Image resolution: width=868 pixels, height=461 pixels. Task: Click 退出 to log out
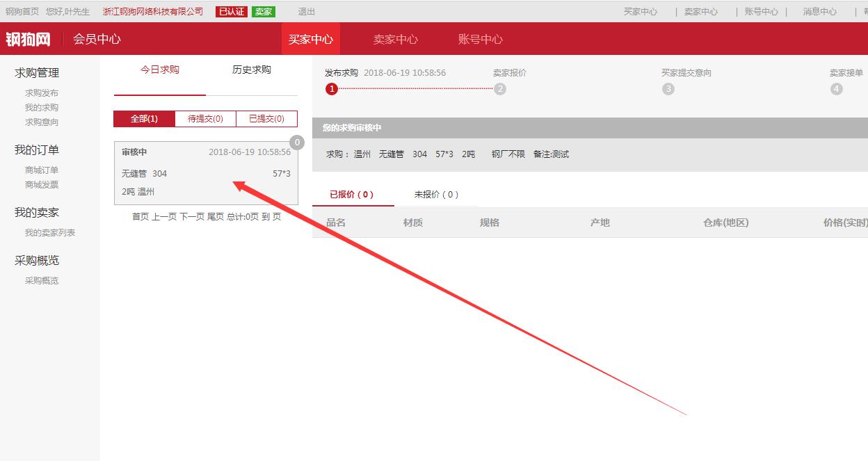pos(305,11)
